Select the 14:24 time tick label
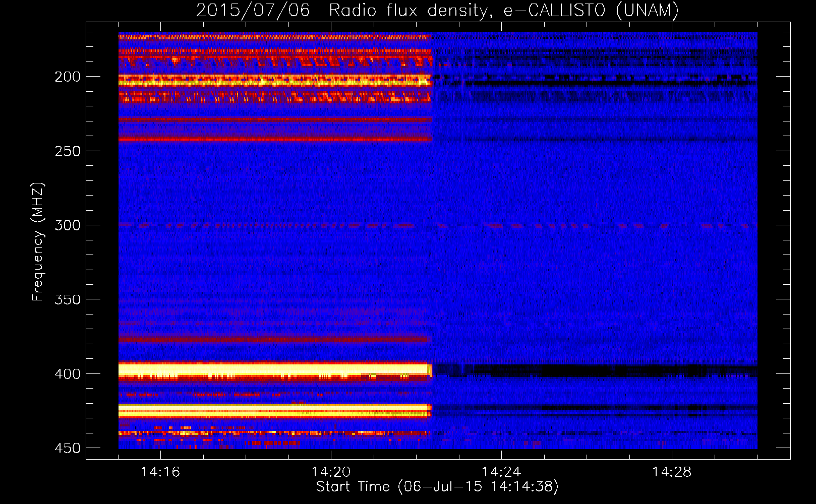The height and width of the screenshot is (504, 816). (501, 472)
